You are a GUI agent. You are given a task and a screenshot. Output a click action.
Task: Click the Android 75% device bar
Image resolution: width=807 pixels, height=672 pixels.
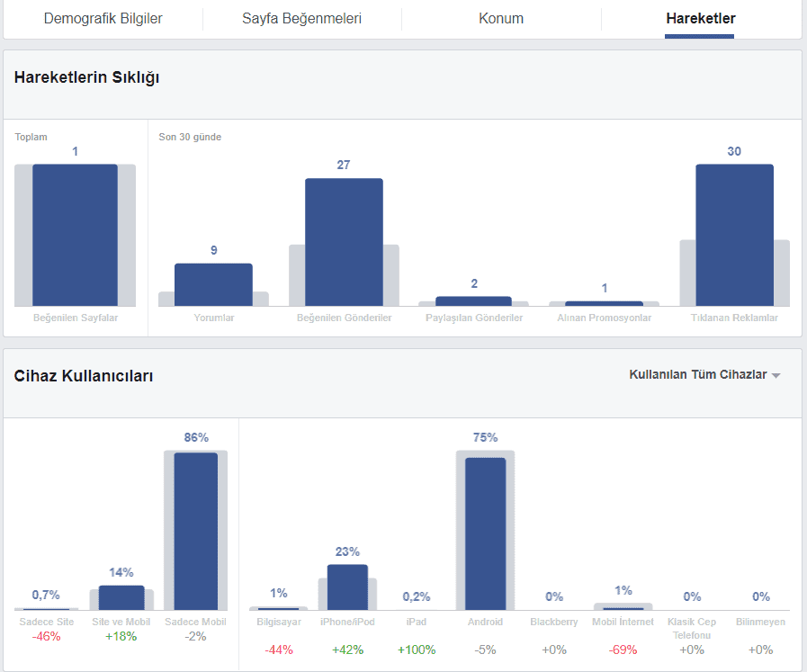pos(485,531)
